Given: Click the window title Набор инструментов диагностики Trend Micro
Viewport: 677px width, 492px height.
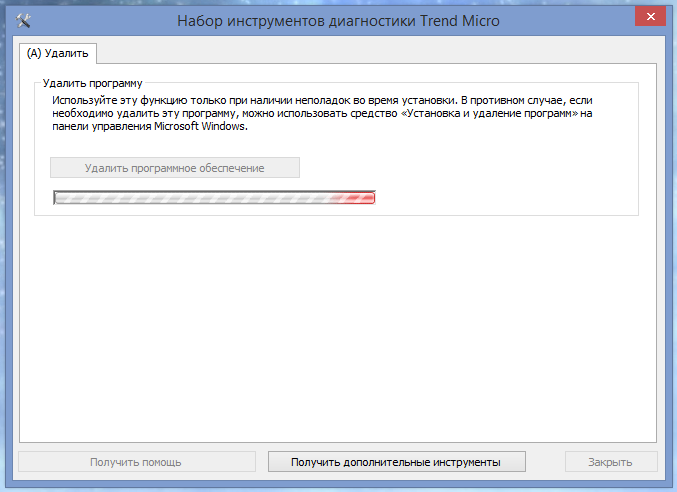Looking at the screenshot, I should [x=338, y=21].
